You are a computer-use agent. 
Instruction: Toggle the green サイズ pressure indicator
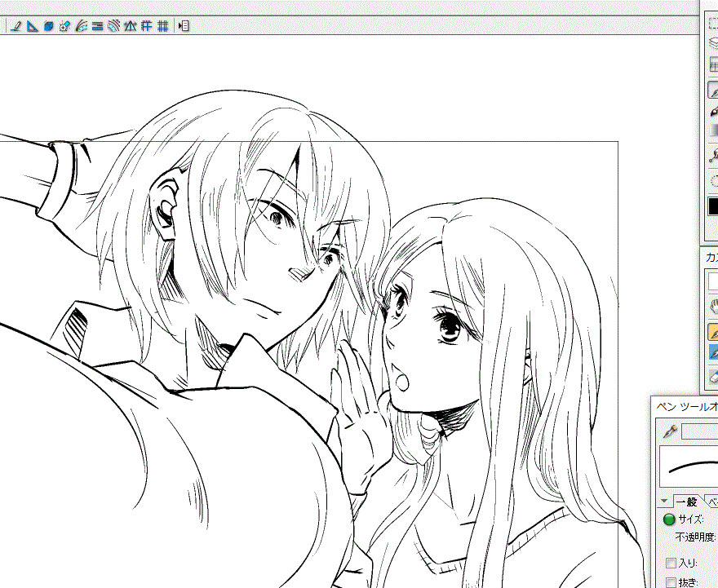coord(669,519)
